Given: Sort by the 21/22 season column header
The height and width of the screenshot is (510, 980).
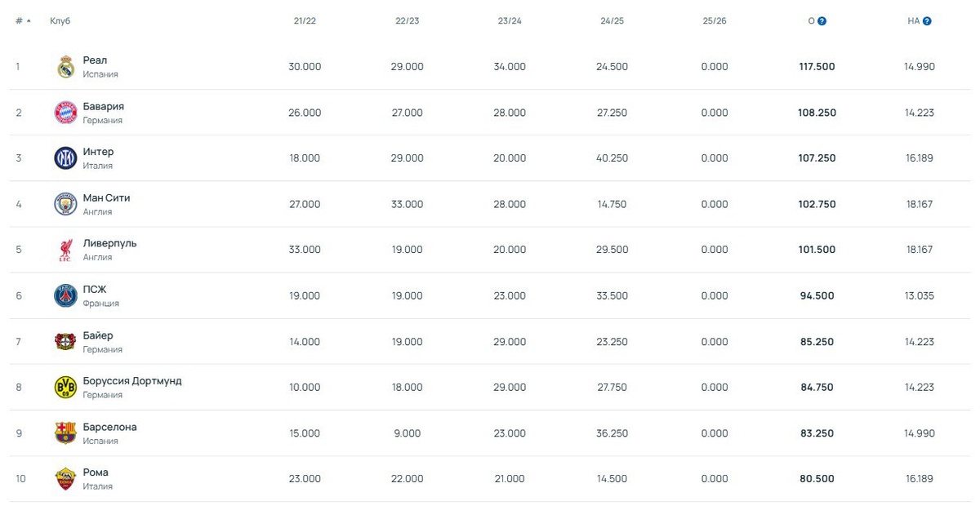Looking at the screenshot, I should tap(305, 21).
